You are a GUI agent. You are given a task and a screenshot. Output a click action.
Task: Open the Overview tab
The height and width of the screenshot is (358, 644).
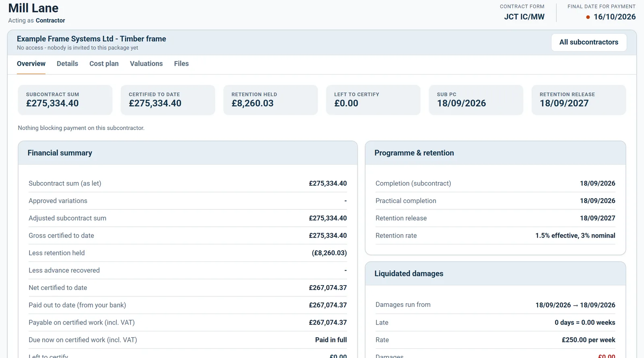click(31, 64)
